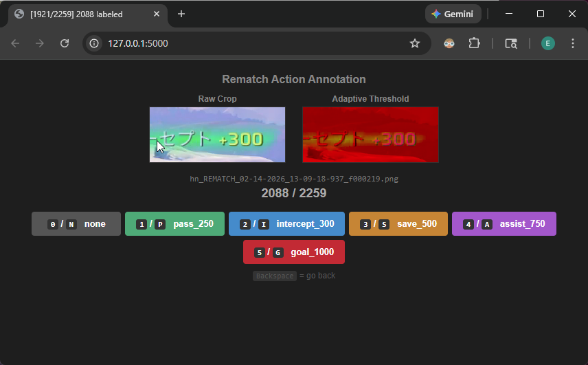Viewport: 588px width, 365px height.
Task: Close the browser window
Action: tap(572, 14)
